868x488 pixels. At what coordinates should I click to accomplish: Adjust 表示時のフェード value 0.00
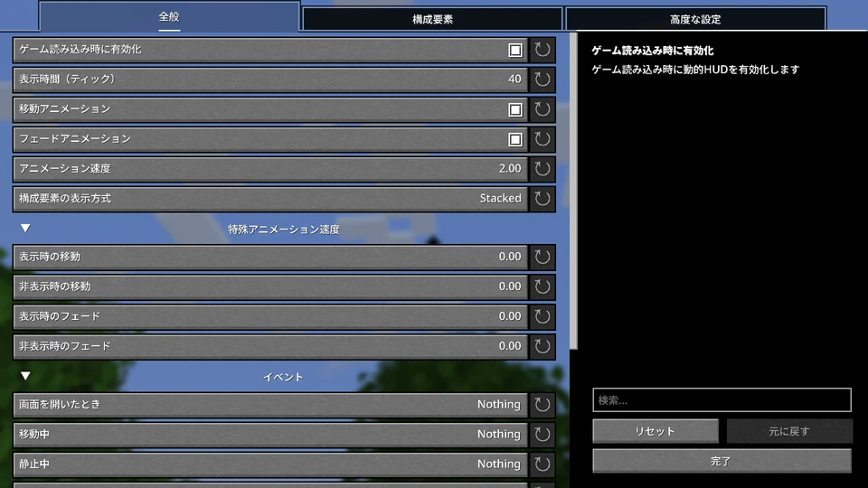coord(510,316)
